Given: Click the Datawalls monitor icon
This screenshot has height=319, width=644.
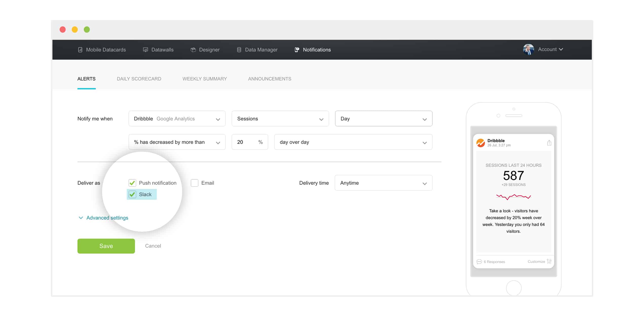Looking at the screenshot, I should point(145,50).
